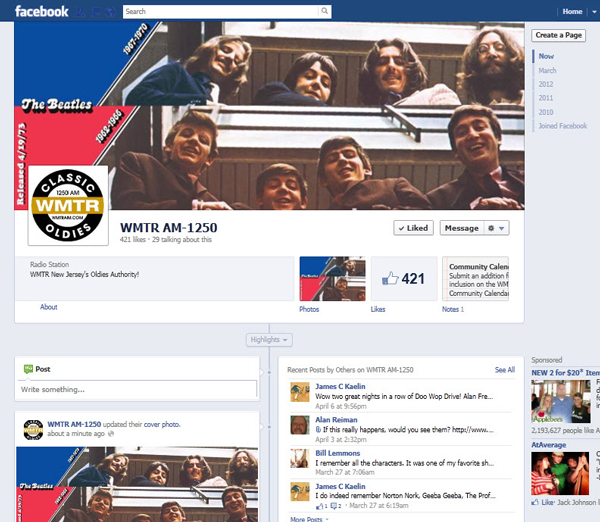
Task: Open the gear settings dropdown
Action: click(x=497, y=228)
